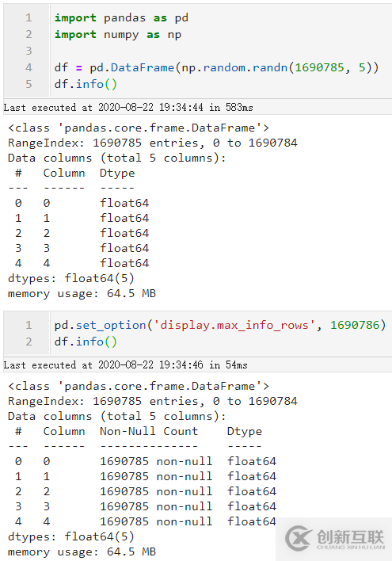Click the 'import numpy as np' code line
The height and width of the screenshot is (561, 392).
point(118,34)
